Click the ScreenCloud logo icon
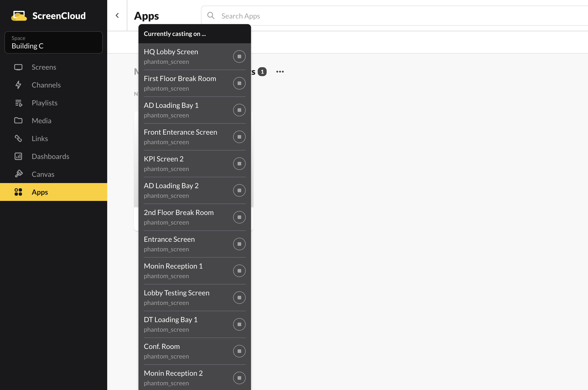The width and height of the screenshot is (588, 390). click(x=19, y=16)
